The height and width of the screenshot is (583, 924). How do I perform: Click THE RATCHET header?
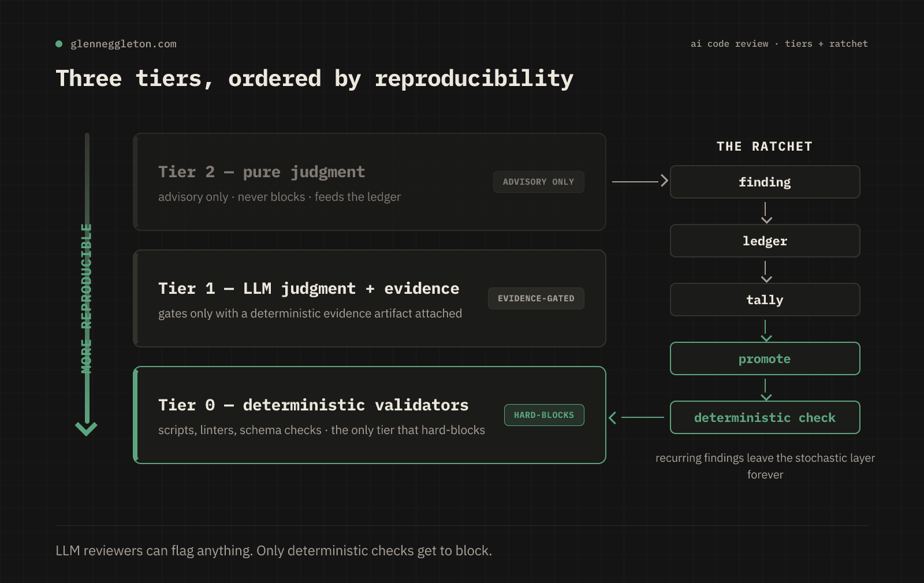pyautogui.click(x=765, y=147)
